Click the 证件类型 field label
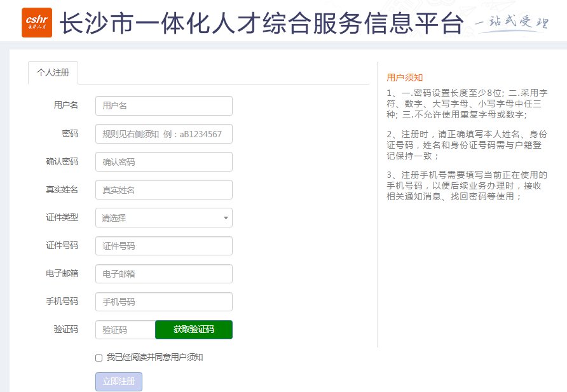 click(62, 218)
